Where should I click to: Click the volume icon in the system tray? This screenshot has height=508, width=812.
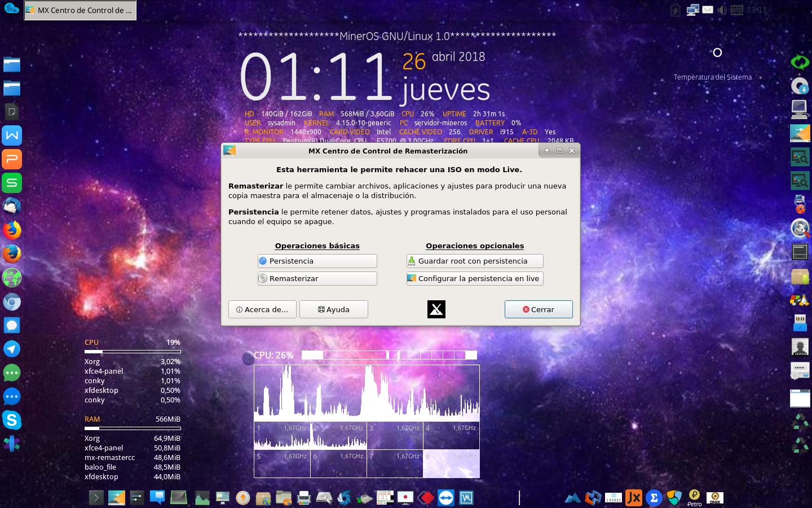(x=722, y=10)
